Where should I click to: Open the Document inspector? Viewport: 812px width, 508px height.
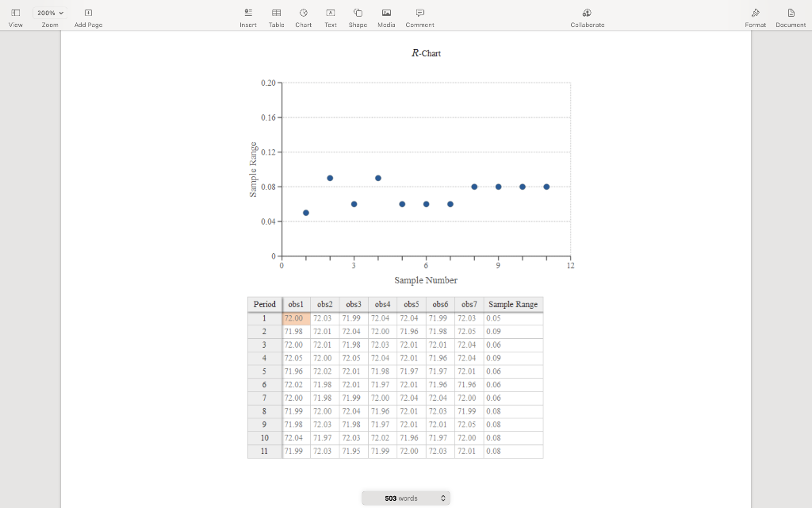tap(791, 13)
